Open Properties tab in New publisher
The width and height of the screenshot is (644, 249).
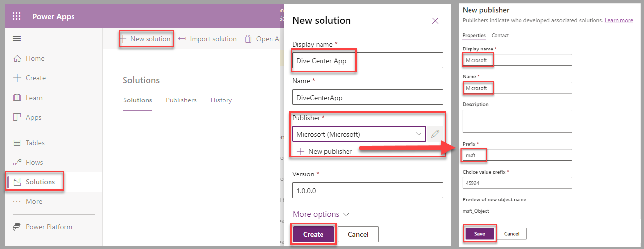(x=474, y=35)
